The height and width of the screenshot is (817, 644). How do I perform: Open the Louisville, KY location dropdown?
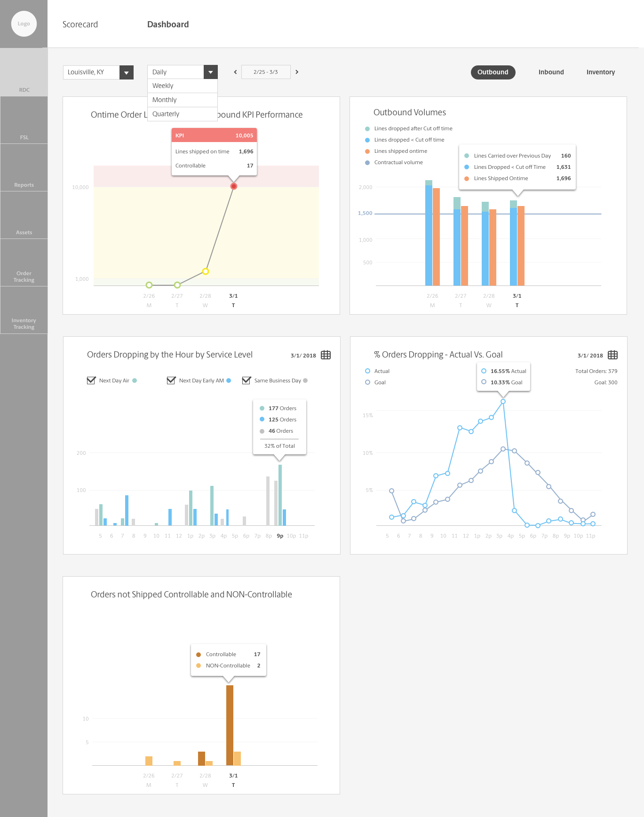tap(98, 72)
